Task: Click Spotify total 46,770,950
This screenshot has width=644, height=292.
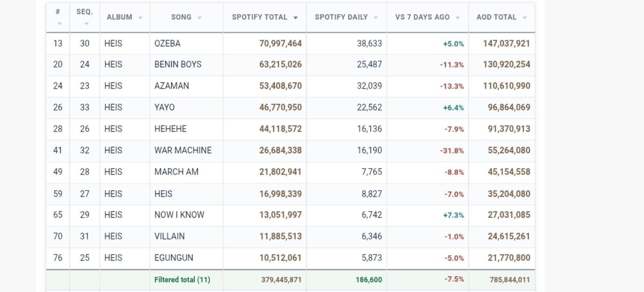Action: click(280, 108)
